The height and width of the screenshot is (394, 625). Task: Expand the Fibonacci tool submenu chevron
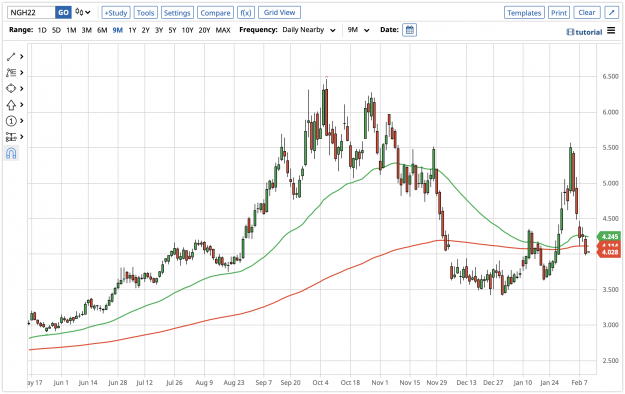[x=22, y=73]
